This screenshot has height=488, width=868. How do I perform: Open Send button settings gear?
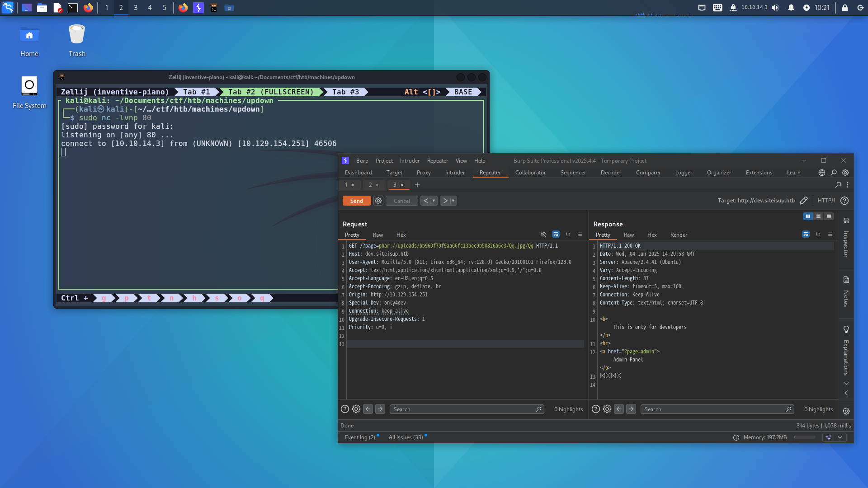click(x=378, y=201)
